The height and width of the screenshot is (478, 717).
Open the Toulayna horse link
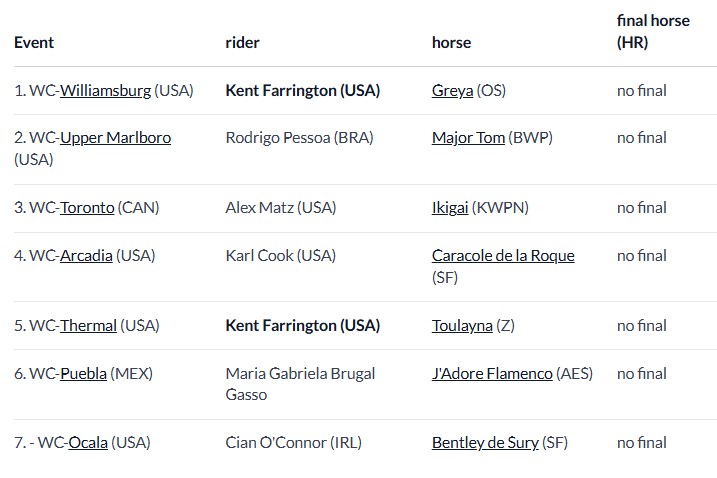tap(462, 325)
